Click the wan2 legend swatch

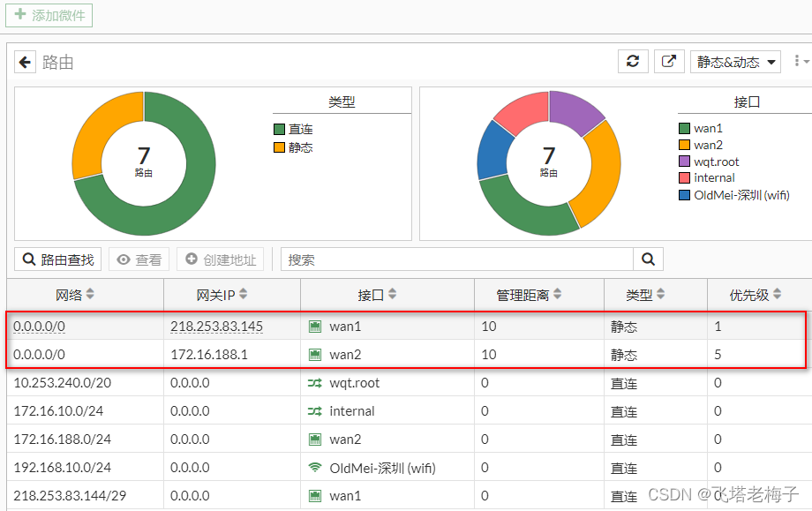point(684,145)
